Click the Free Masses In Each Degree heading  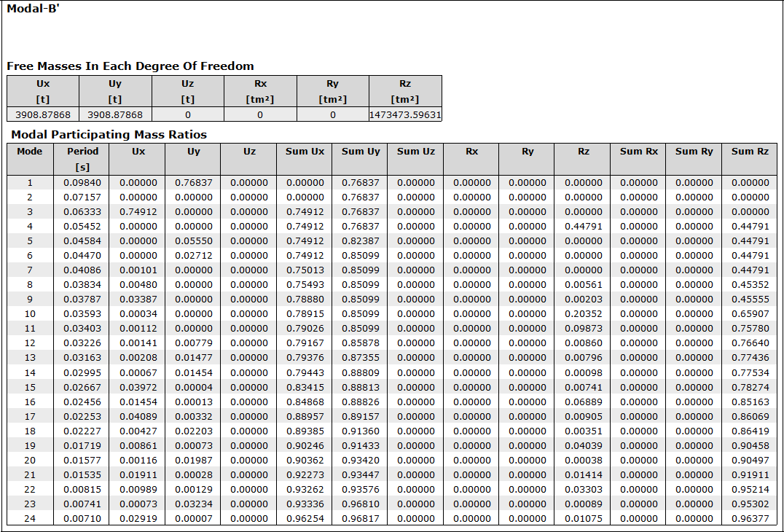point(130,66)
